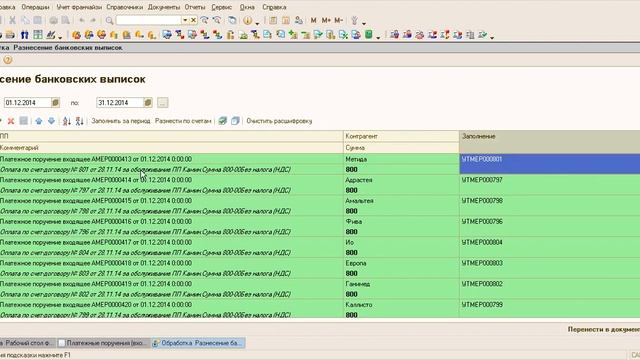
Task: Click Заполнить за период button
Action: (121, 121)
